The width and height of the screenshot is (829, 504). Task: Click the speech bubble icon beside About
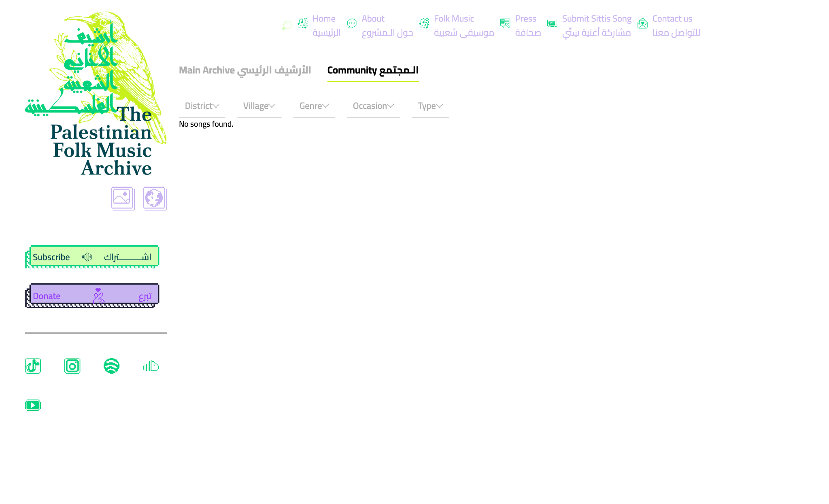tap(352, 23)
